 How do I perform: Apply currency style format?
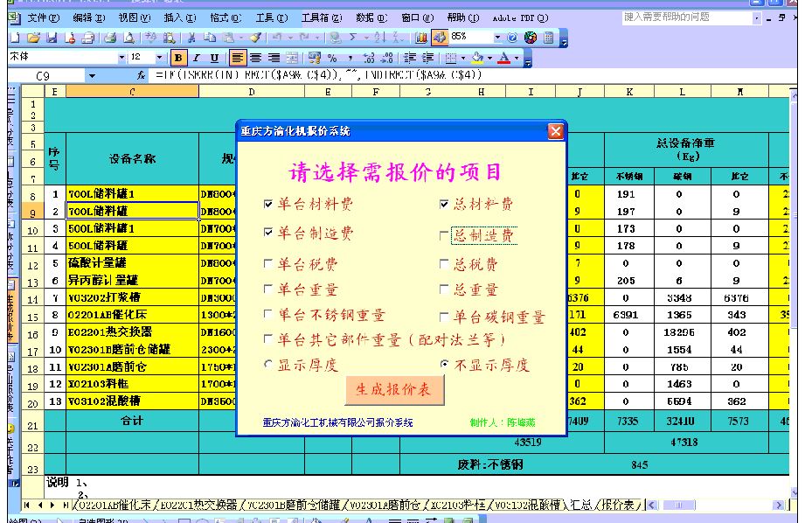click(315, 58)
